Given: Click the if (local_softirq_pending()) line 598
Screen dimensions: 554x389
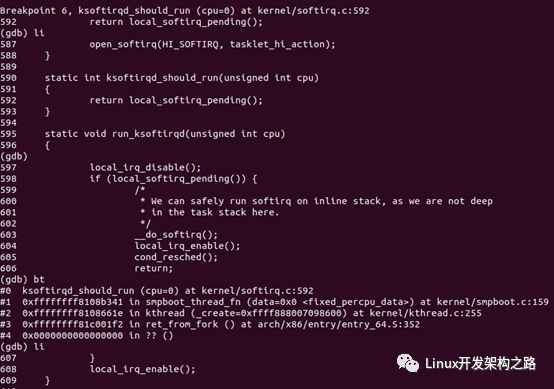Looking at the screenshot, I should click(173, 179).
